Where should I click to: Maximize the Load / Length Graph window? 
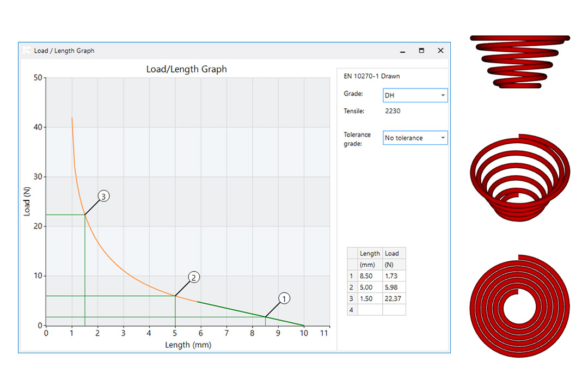[421, 51]
